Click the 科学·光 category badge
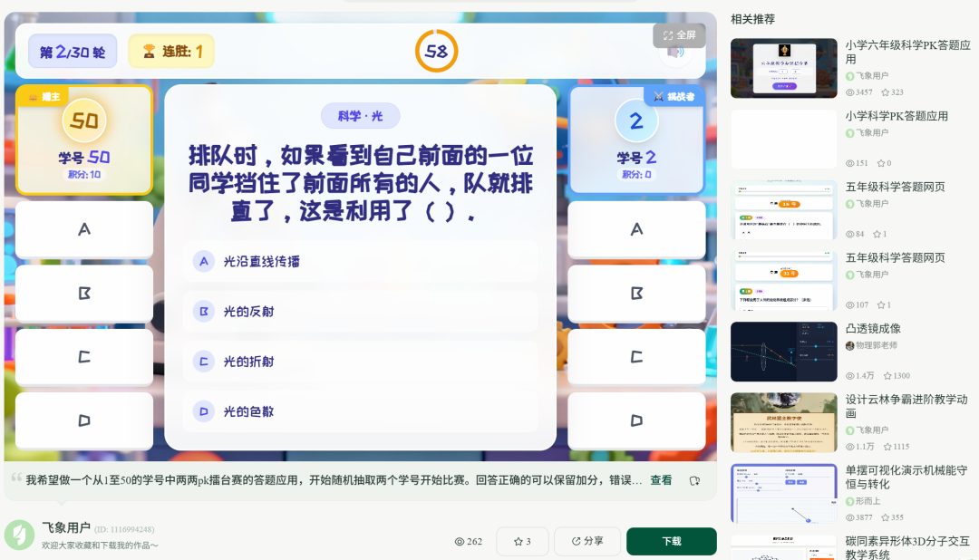Image resolution: width=979 pixels, height=560 pixels. tap(359, 117)
